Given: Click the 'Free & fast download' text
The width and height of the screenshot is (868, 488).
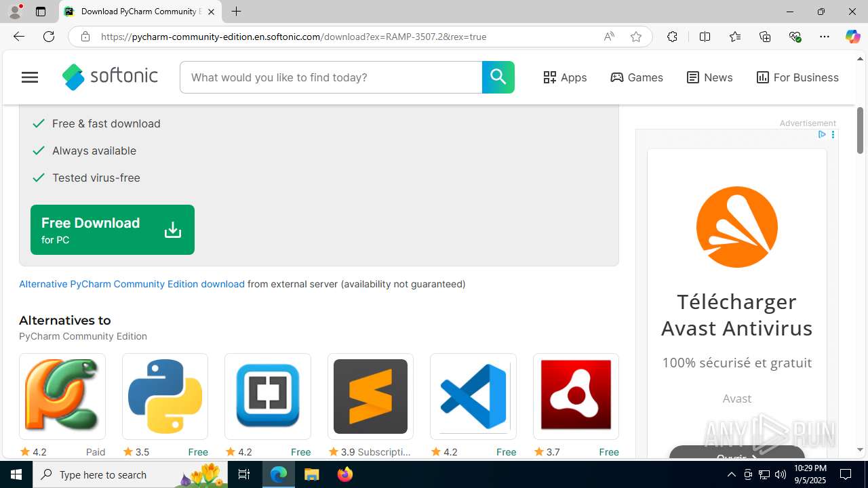Looking at the screenshot, I should click(106, 123).
